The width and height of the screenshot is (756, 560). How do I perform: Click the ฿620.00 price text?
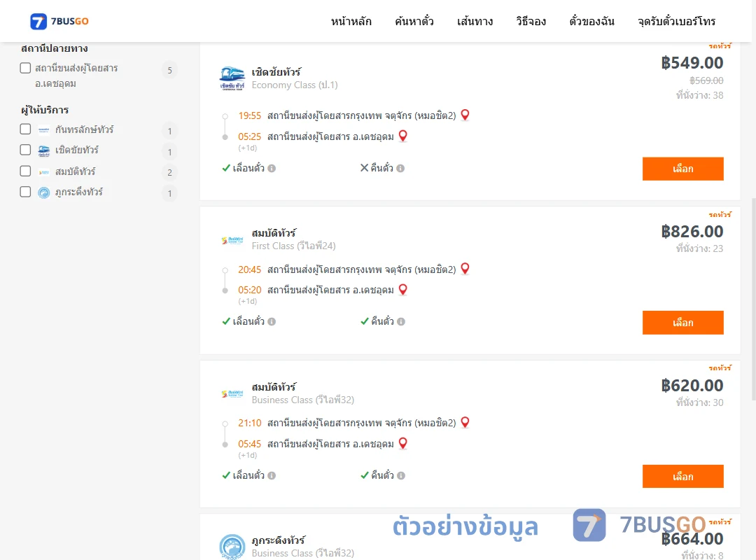692,386
